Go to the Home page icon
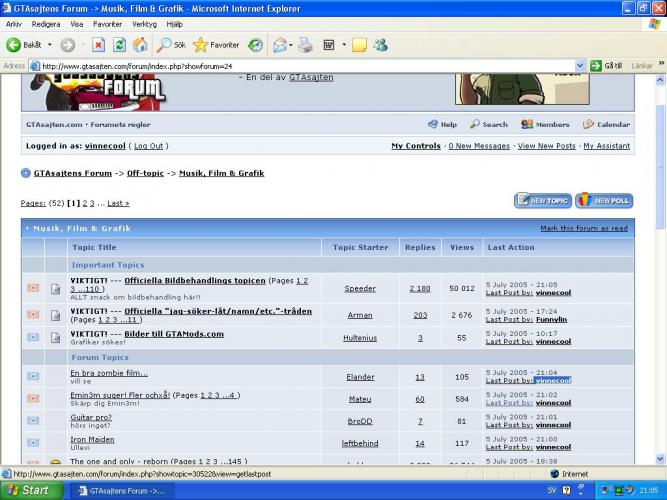The height and width of the screenshot is (500, 667). click(x=140, y=45)
